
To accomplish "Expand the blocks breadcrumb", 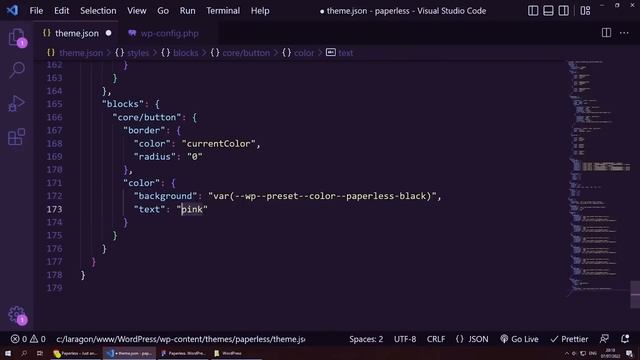I will pyautogui.click(x=185, y=53).
